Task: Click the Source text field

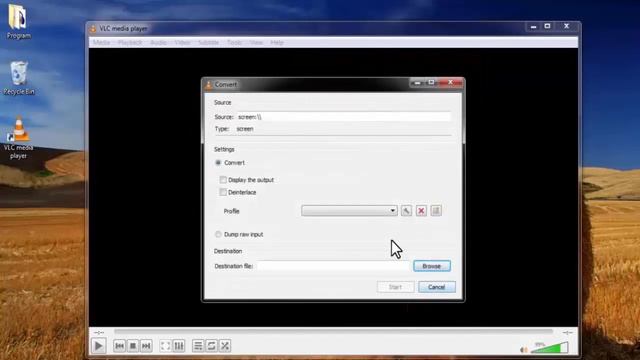Action: pos(344,117)
